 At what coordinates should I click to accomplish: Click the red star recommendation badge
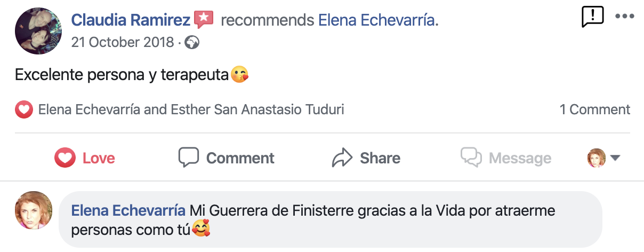pos(204,20)
